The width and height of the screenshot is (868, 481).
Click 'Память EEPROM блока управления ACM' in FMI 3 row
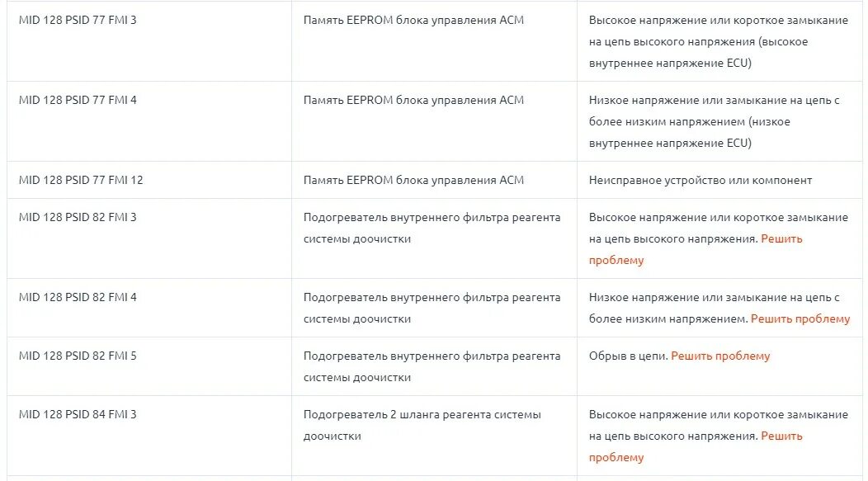[413, 21]
